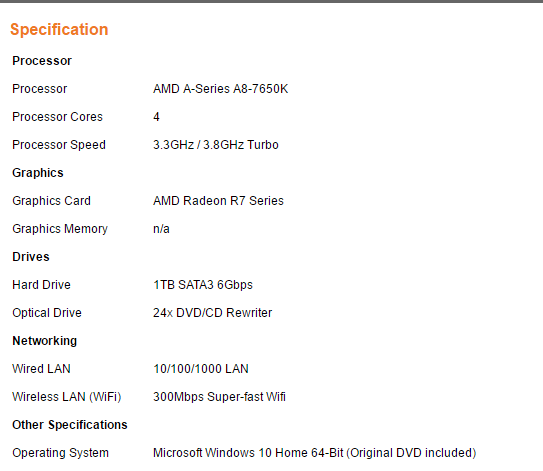Click the 1TB SATA3 6Gbps value

[x=203, y=285]
